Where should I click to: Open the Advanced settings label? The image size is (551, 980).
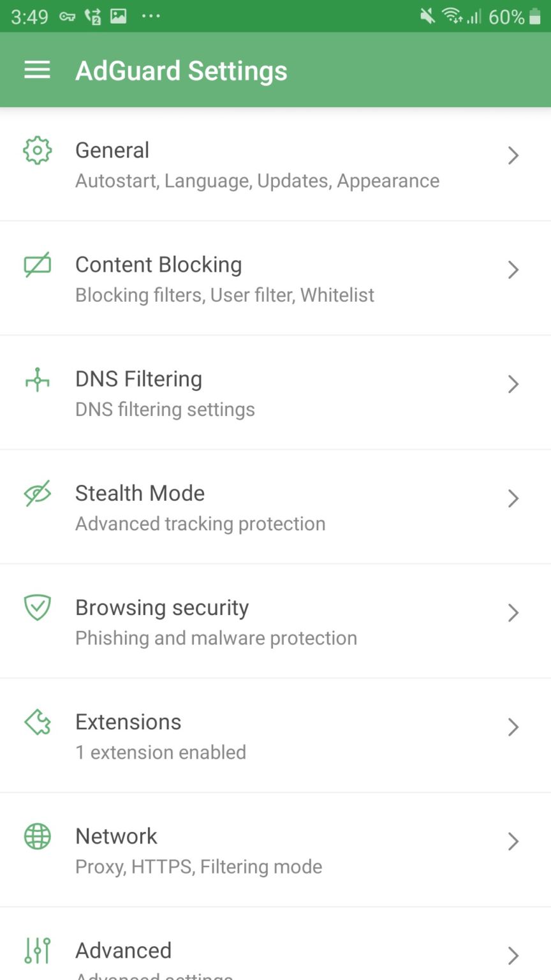[x=124, y=951]
